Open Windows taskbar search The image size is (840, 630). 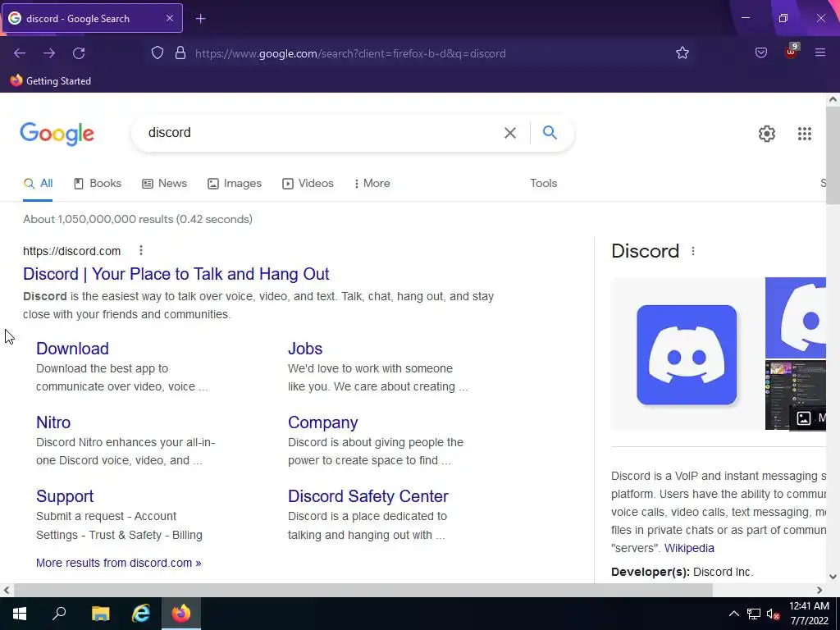[59, 614]
